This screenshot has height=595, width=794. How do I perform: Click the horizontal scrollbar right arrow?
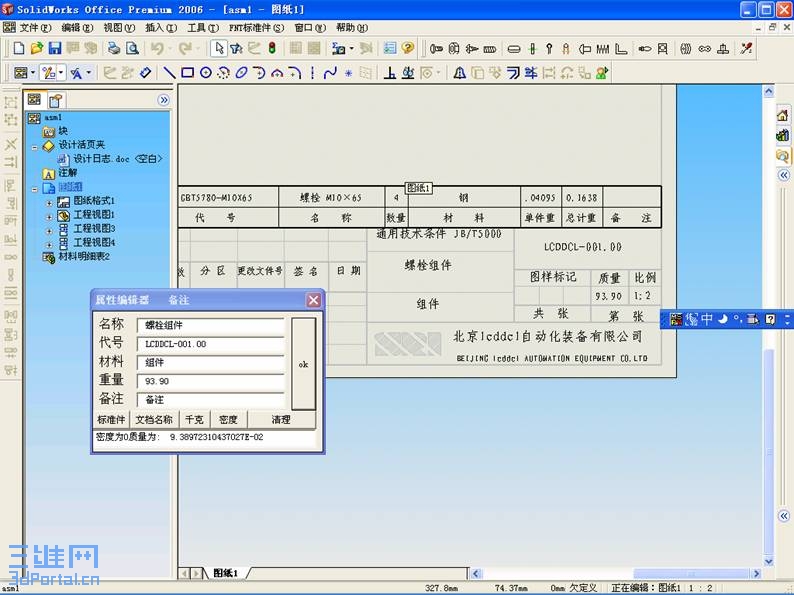pyautogui.click(x=757, y=573)
